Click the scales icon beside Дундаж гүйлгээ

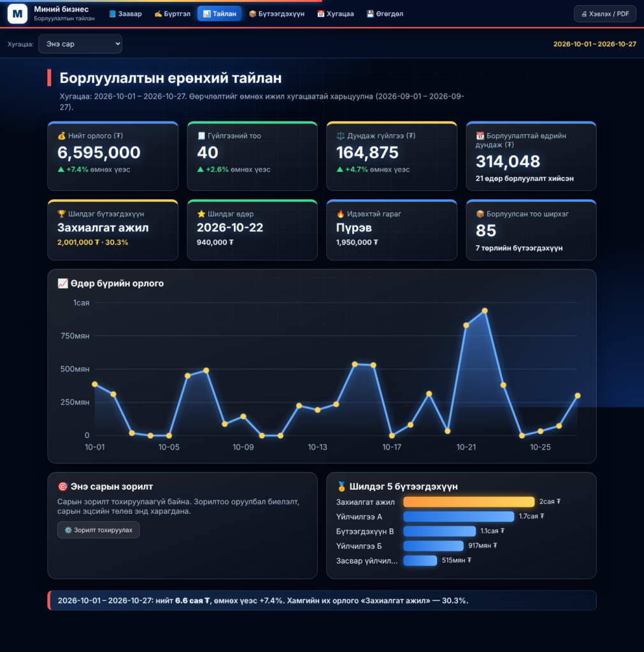340,136
